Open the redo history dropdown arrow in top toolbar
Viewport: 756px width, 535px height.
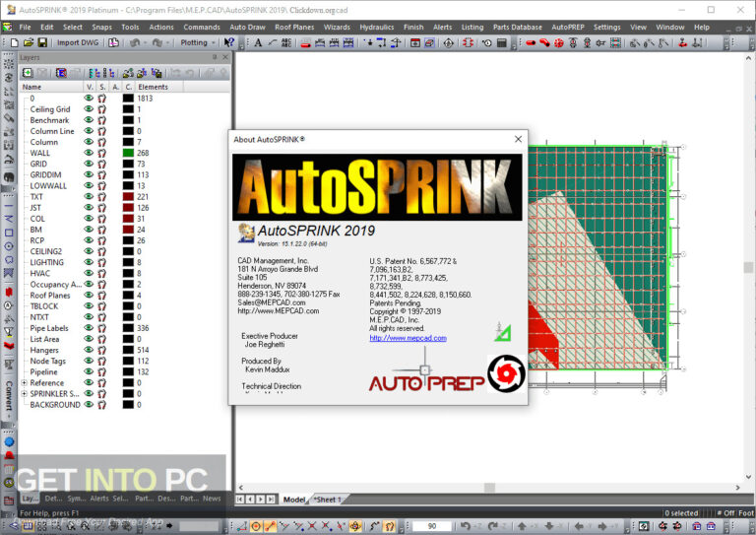point(167,43)
